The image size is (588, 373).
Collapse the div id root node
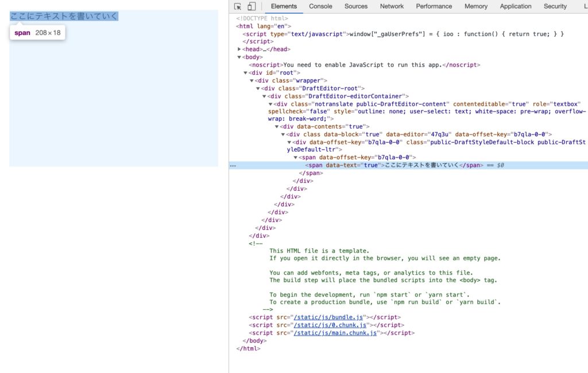click(245, 73)
